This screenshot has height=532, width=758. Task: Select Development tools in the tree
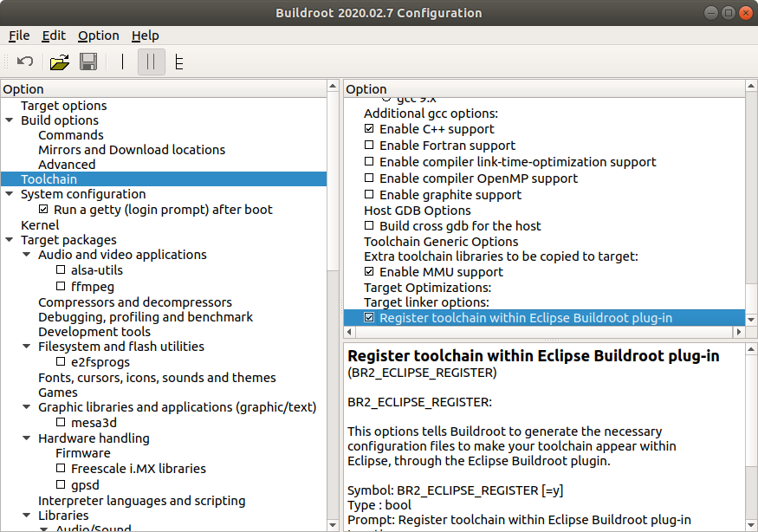coord(94,332)
